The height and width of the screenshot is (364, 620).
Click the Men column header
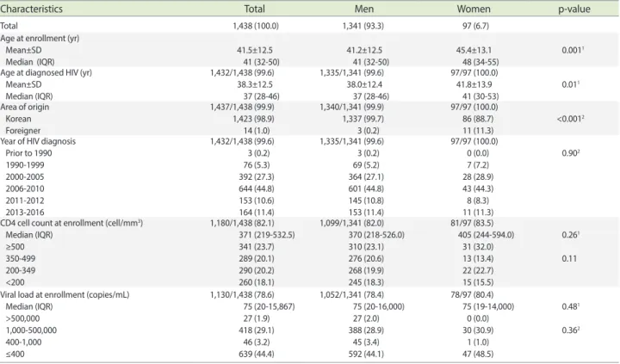click(363, 9)
